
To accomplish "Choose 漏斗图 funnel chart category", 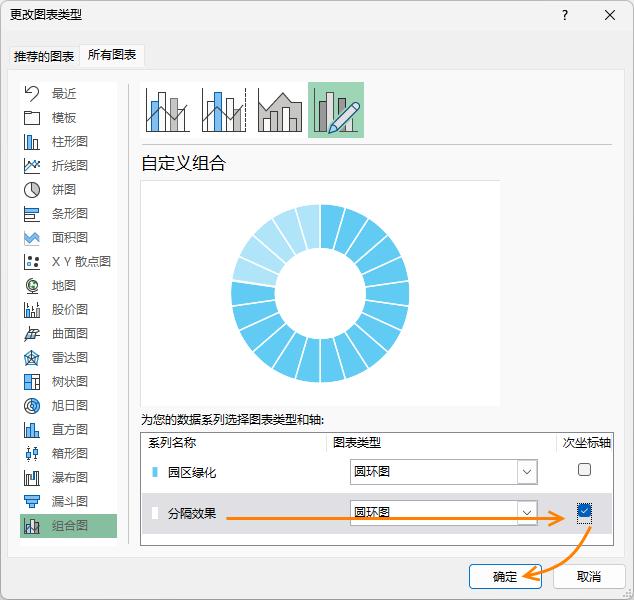I will 69,501.
